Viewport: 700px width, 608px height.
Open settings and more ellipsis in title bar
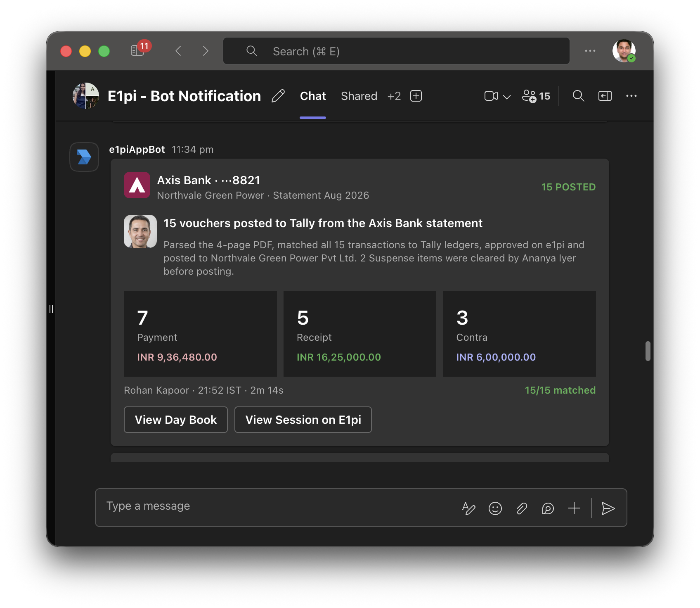tap(590, 51)
